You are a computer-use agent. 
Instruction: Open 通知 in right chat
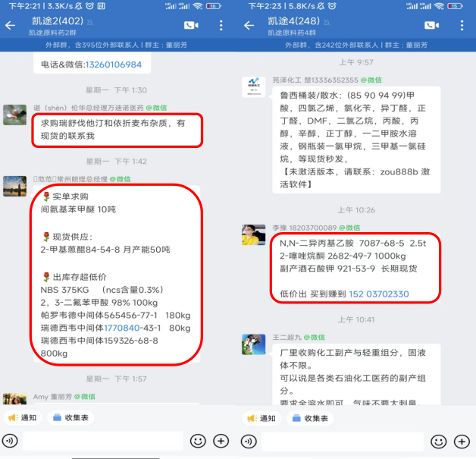tap(261, 418)
